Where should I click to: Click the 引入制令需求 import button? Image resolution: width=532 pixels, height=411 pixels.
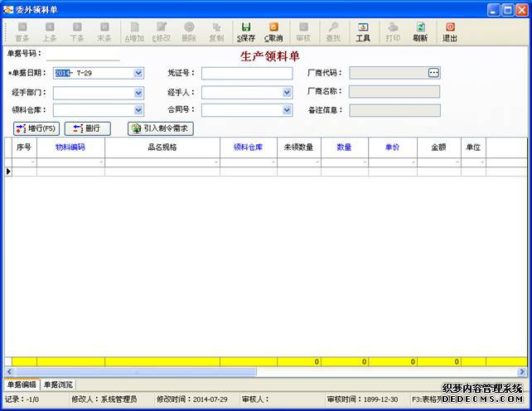pos(161,128)
